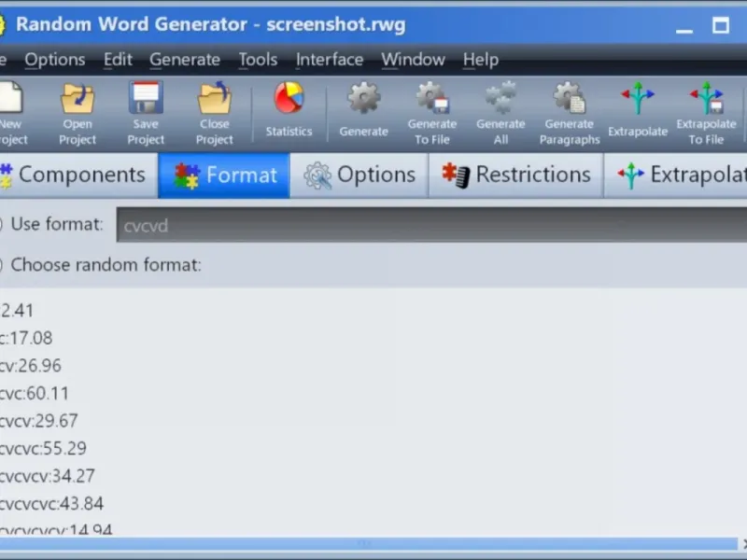Open the Edit menu
Screen dimensions: 747x560
[x=118, y=60]
